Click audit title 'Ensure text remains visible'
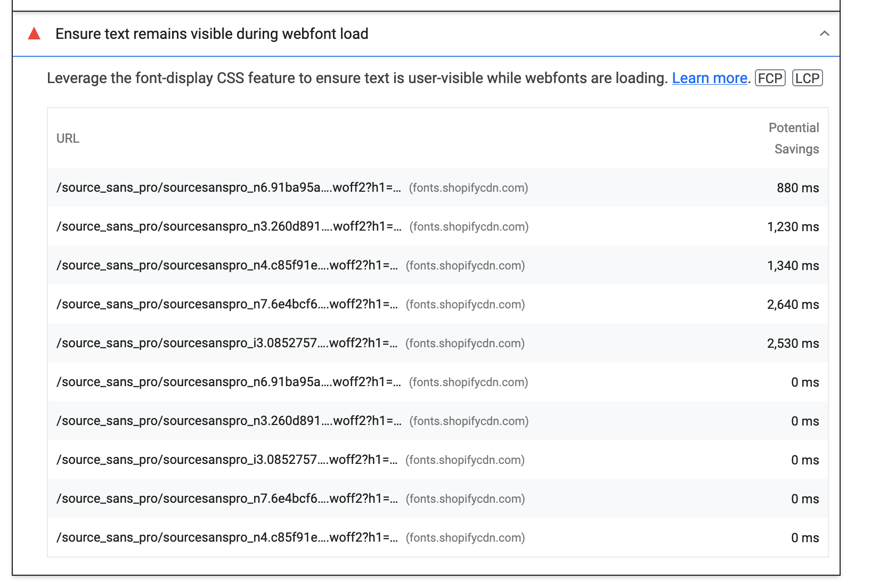 [x=211, y=34]
